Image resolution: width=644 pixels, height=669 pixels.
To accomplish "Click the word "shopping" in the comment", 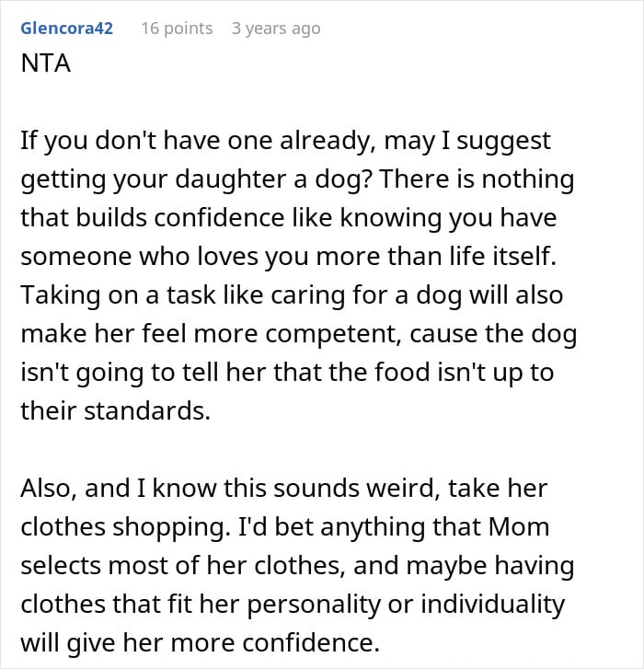I will pyautogui.click(x=167, y=527).
